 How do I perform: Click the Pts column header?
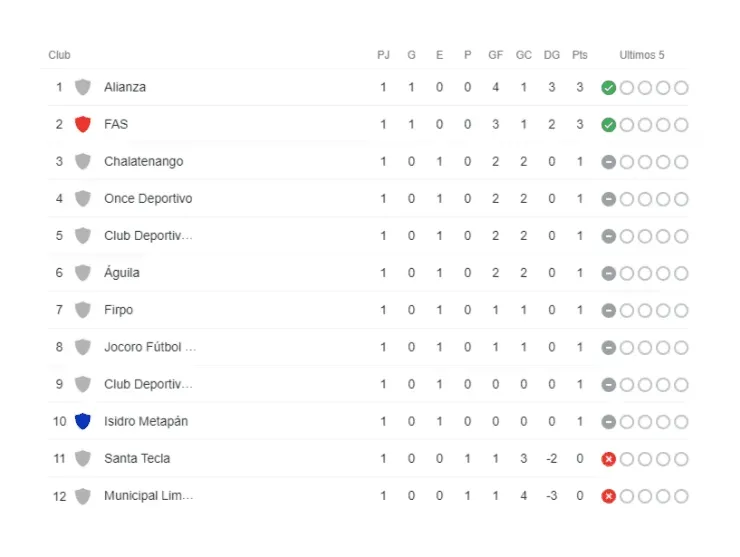click(580, 55)
